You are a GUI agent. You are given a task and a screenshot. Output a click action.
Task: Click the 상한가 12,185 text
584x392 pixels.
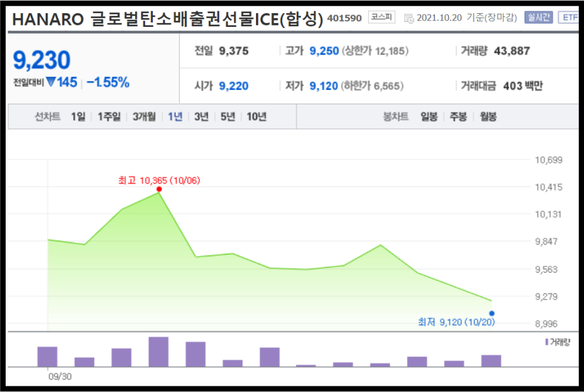click(x=375, y=51)
